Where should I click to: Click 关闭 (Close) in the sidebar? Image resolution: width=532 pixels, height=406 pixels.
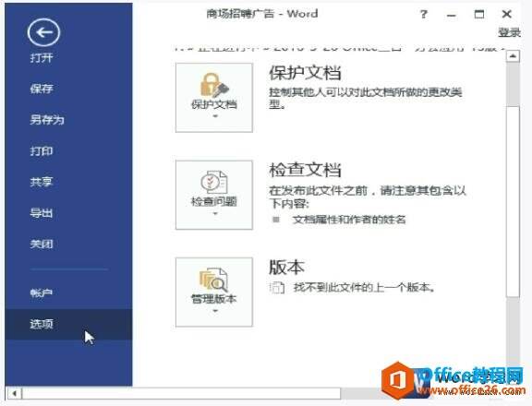coord(42,244)
